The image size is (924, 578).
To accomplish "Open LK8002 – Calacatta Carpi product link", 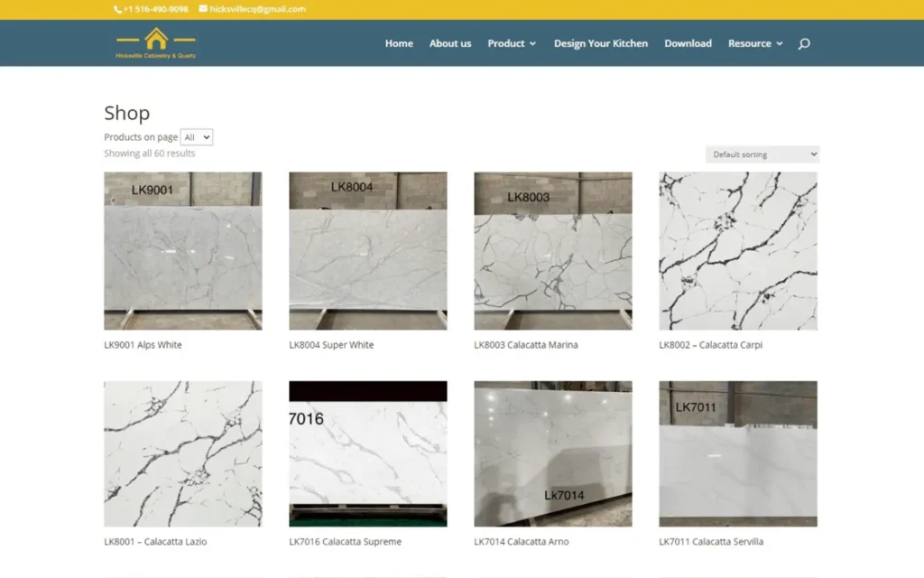I will point(710,345).
